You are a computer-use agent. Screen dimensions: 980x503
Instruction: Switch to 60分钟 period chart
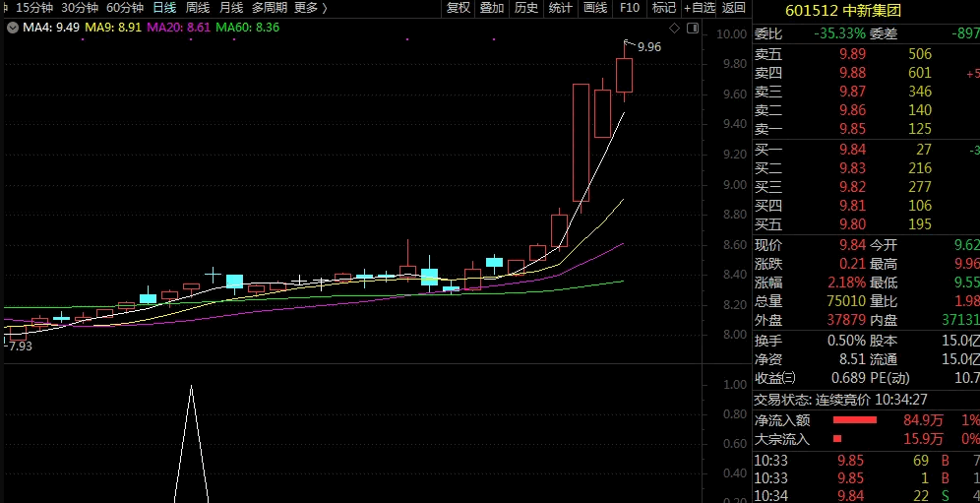pos(125,8)
